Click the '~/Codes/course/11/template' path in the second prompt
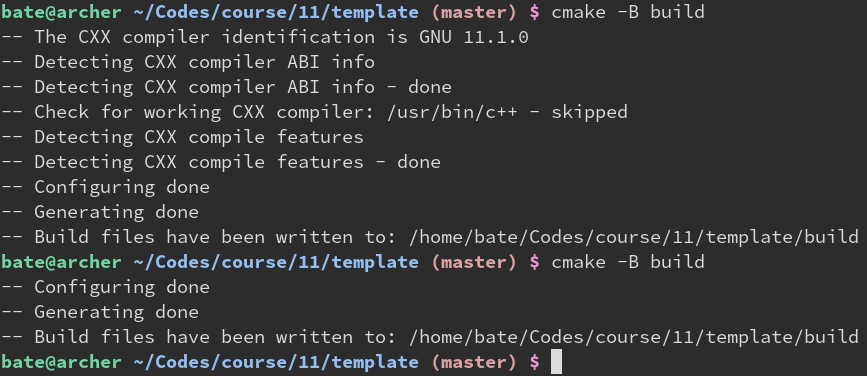This screenshot has height=376, width=867. coord(276,262)
